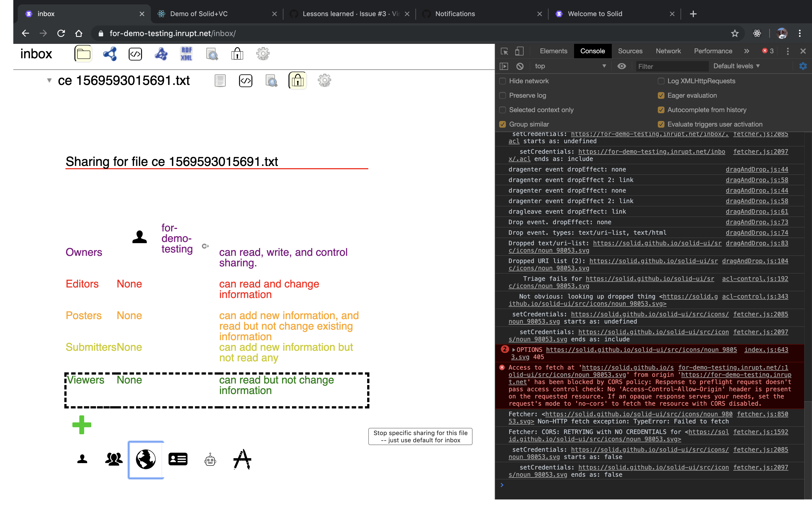Select the ID card icon
Image resolution: width=812 pixels, height=515 pixels.
point(178,459)
